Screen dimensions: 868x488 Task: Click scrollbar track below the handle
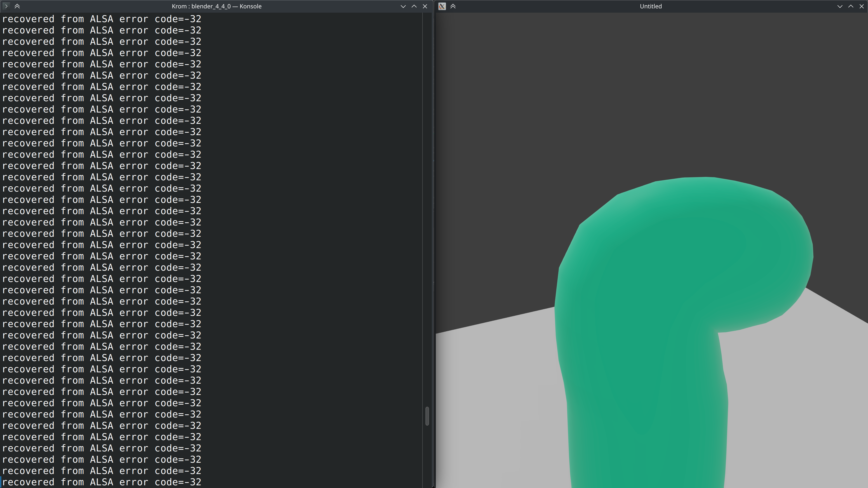coord(427,455)
